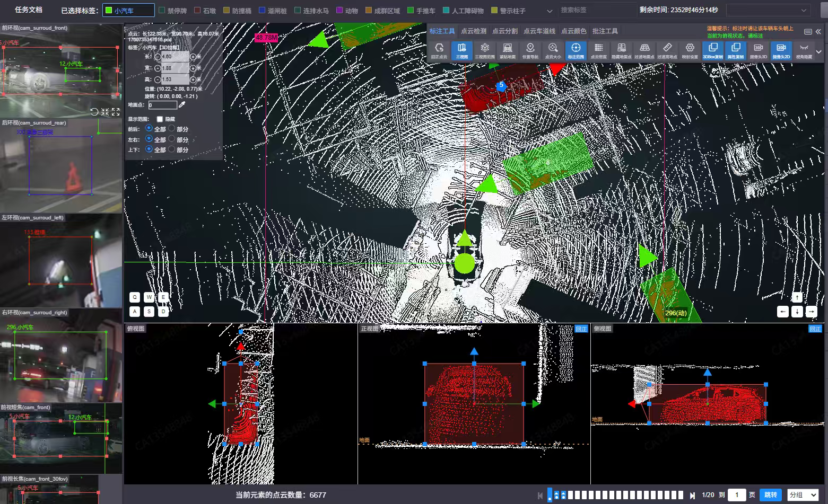Open the 分组 grouping dropdown
The image size is (828, 504).
(x=803, y=495)
